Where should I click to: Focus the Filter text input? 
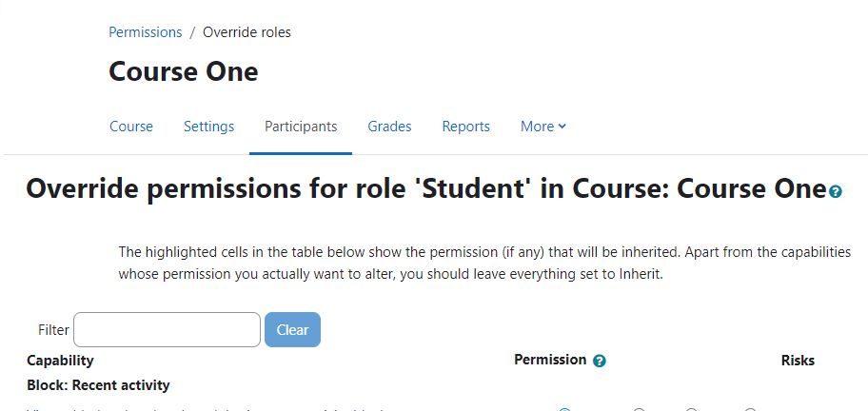pyautogui.click(x=167, y=330)
